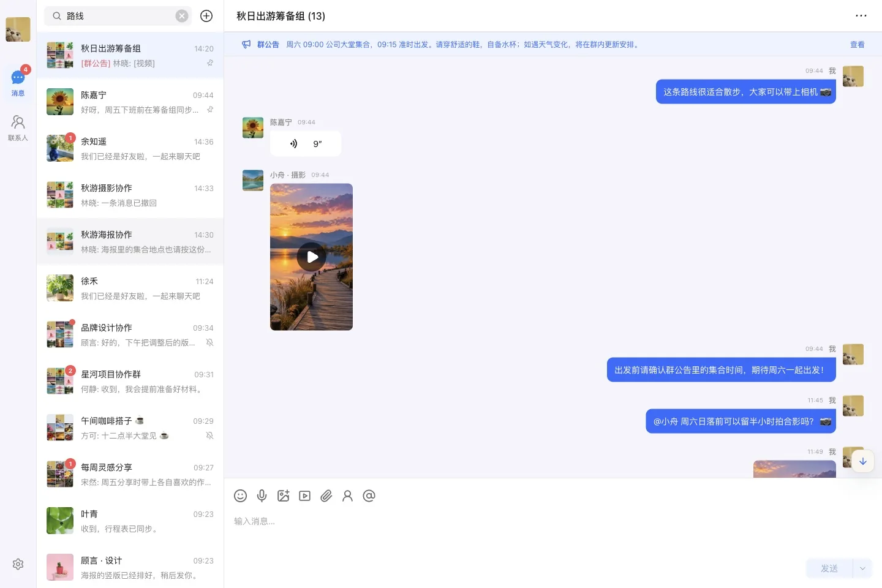
Task: Click the chat title 秋日出游筹备组 (13)
Action: pos(281,16)
